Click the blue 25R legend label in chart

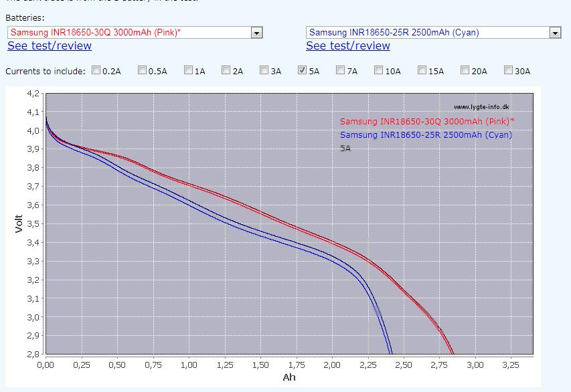pyautogui.click(x=426, y=135)
